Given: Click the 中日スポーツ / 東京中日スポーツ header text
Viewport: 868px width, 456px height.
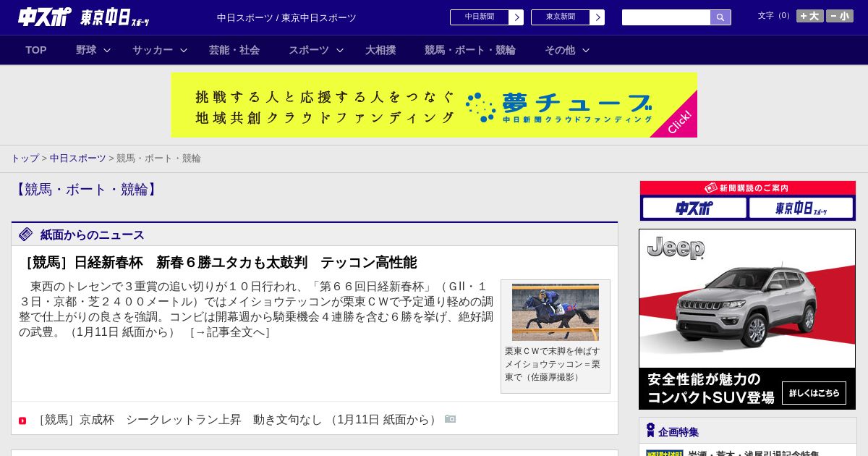Looking at the screenshot, I should [286, 18].
